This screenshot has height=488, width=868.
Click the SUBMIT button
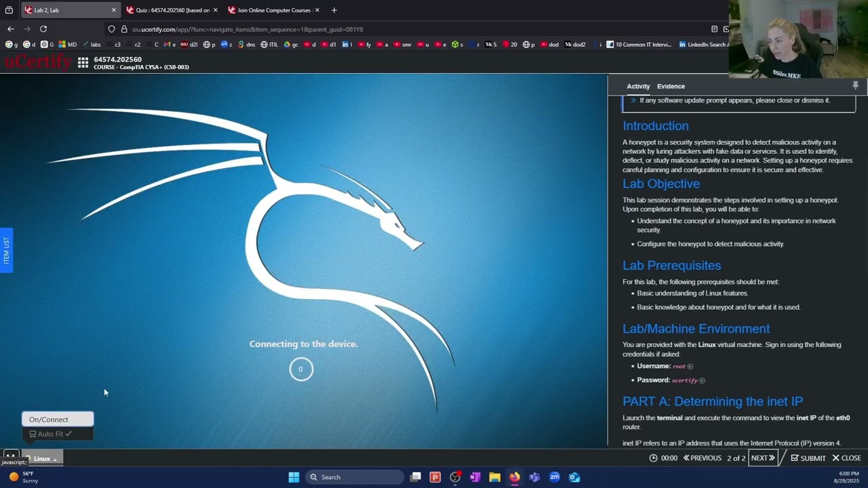click(808, 458)
